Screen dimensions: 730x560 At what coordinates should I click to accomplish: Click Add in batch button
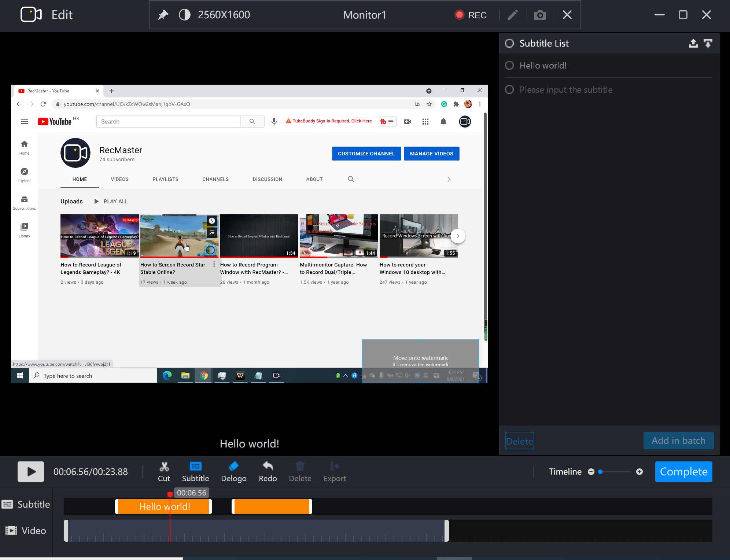[x=678, y=441]
